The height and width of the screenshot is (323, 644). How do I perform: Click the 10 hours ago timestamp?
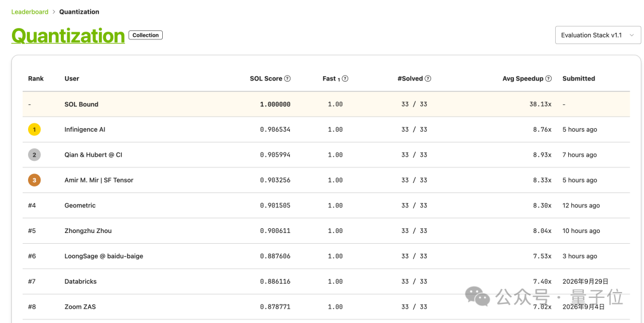581,231
